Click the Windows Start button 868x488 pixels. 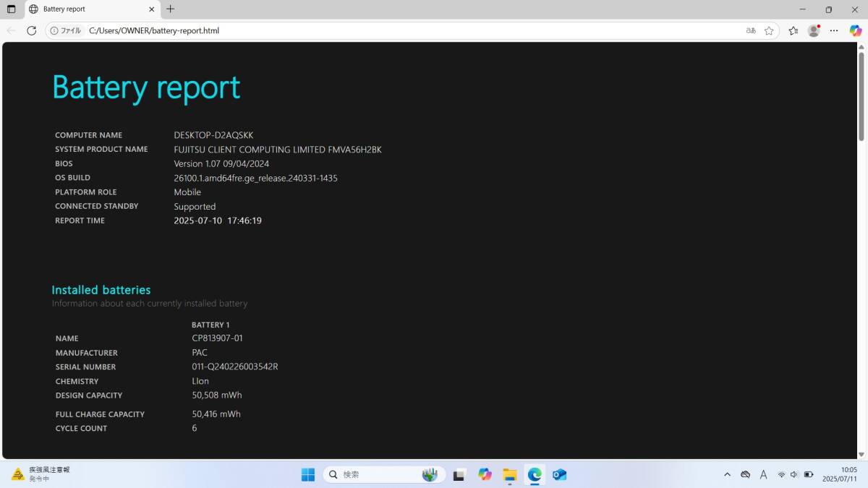(x=307, y=474)
